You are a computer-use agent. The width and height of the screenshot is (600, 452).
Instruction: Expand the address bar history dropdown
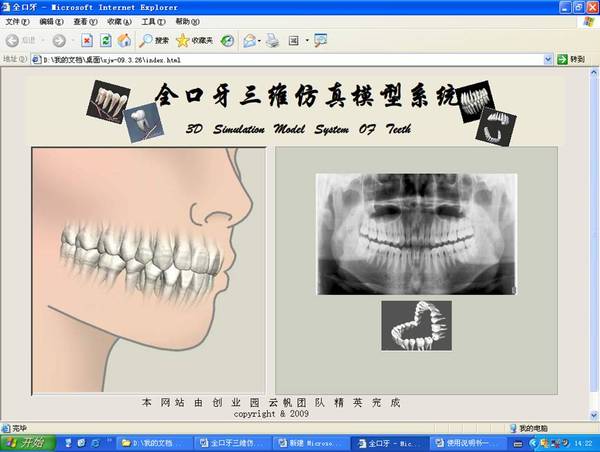[x=548, y=59]
